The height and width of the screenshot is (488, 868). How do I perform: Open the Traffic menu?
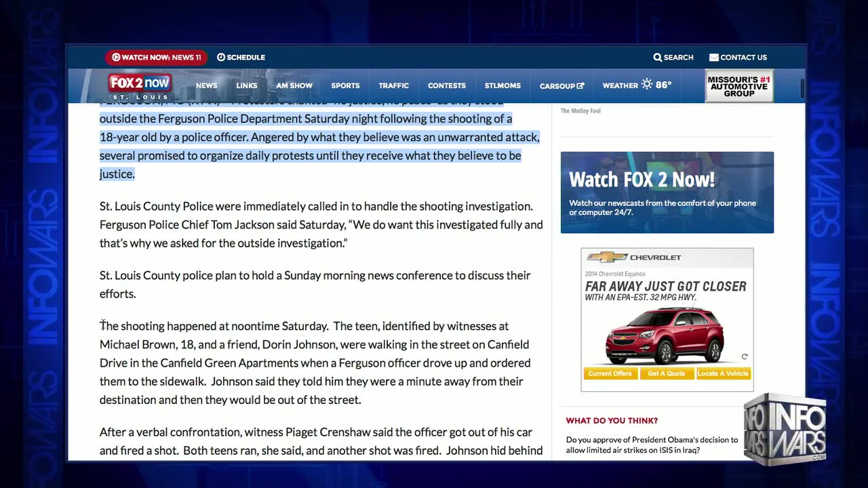click(394, 86)
